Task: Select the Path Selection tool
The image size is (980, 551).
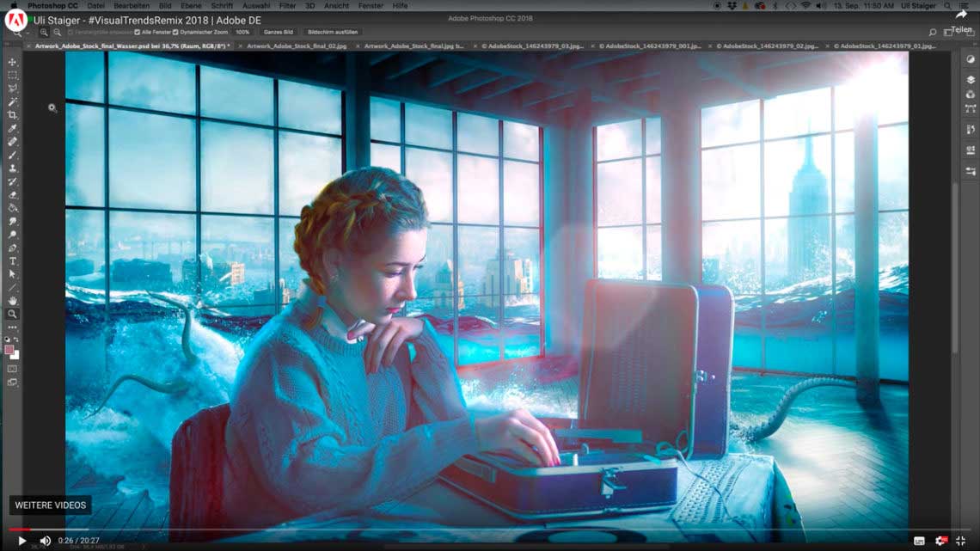Action: coord(13,274)
